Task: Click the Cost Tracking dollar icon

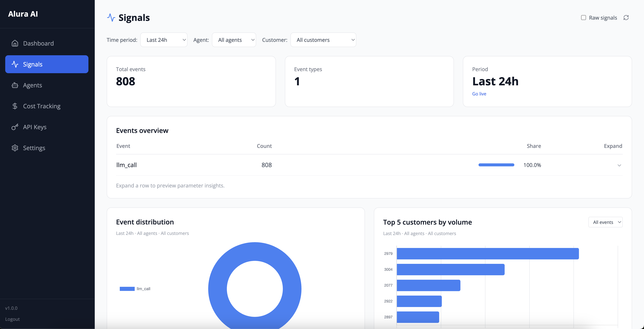Action: point(15,106)
